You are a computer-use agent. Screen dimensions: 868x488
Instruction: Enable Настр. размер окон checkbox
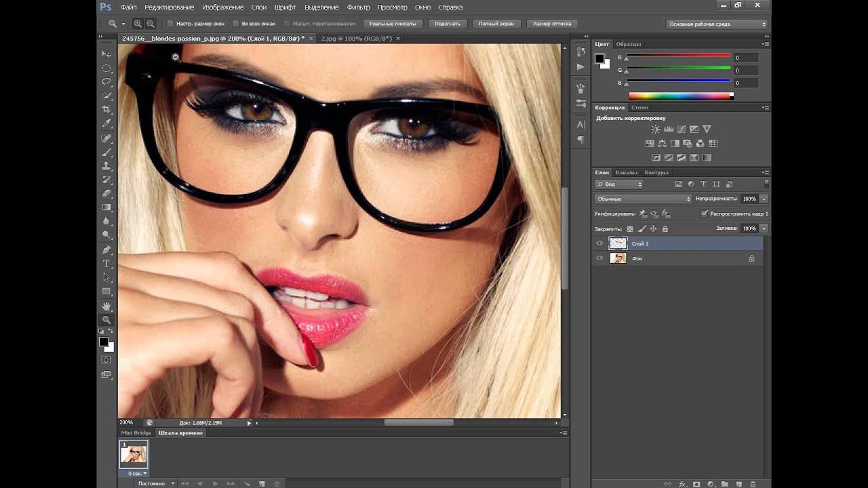(170, 24)
